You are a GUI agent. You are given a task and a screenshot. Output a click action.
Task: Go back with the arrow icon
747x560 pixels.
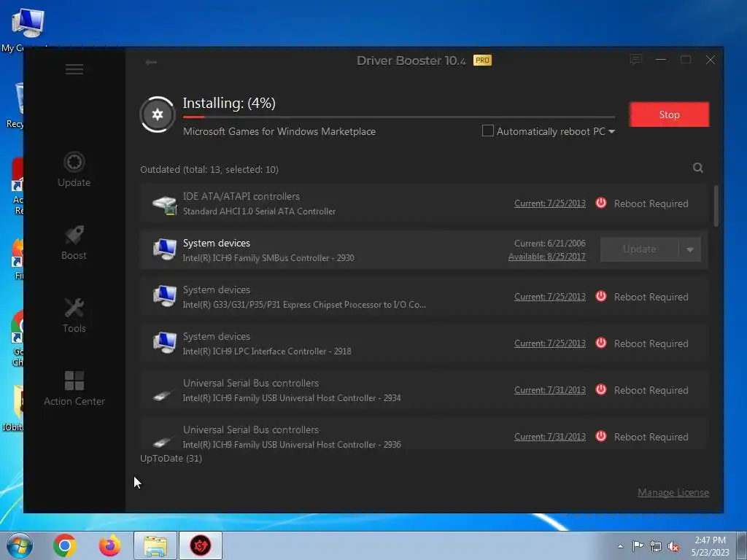click(151, 62)
